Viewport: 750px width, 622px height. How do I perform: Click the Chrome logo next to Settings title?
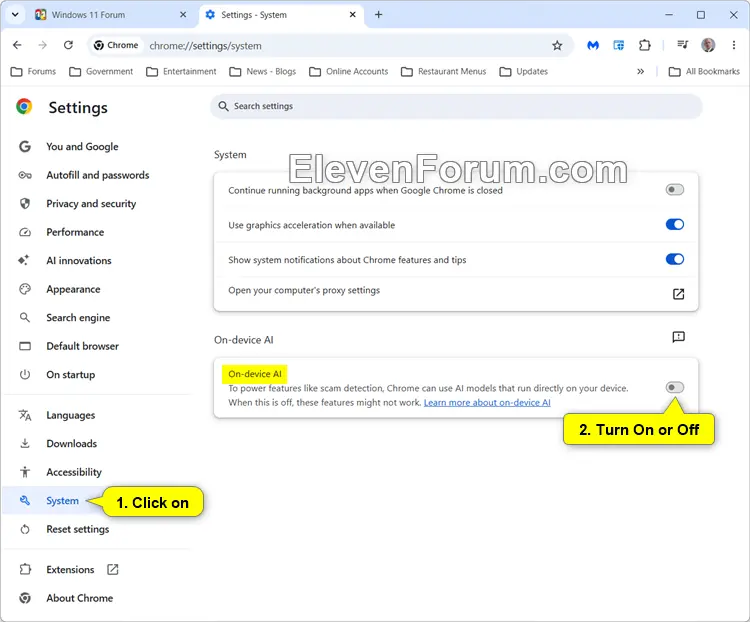24,107
